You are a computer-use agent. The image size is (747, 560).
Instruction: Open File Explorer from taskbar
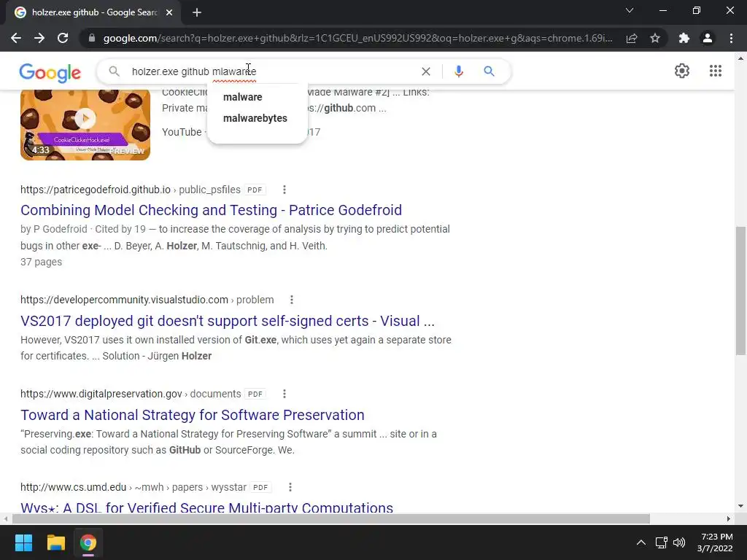[55, 542]
